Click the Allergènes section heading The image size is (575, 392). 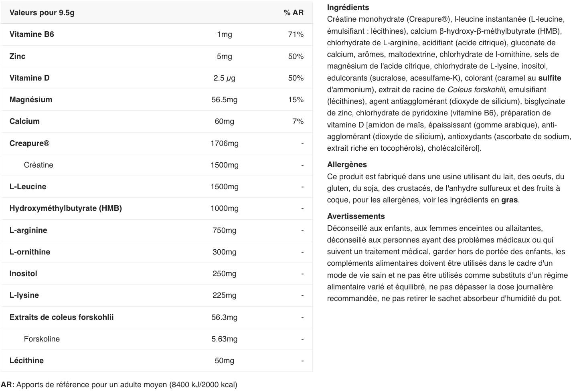(x=347, y=165)
